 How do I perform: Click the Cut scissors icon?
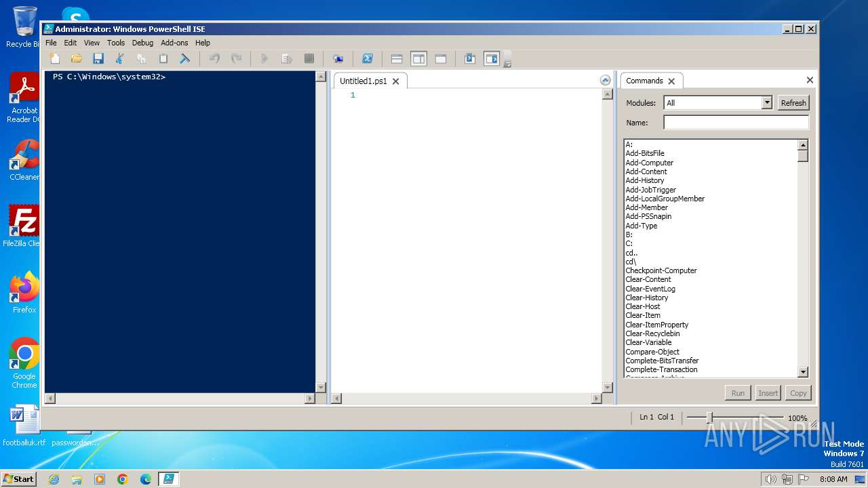coord(120,59)
